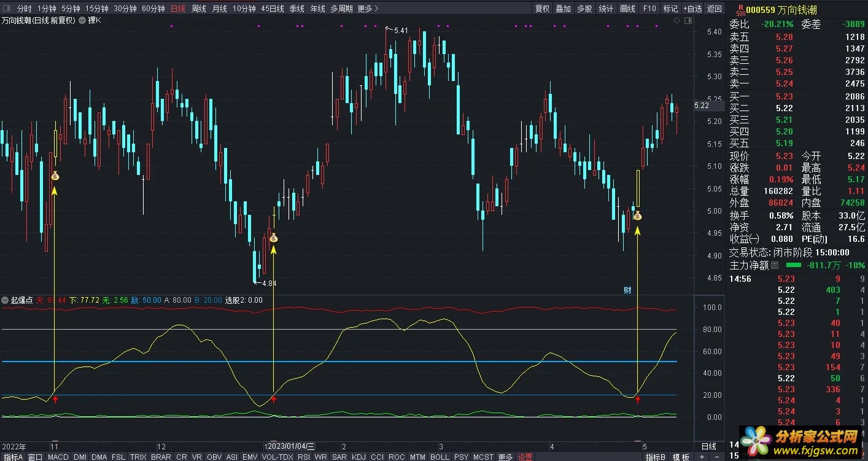This screenshot has height=461, width=868.
Task: Select the TRIX indicator tab
Action: pyautogui.click(x=138, y=457)
